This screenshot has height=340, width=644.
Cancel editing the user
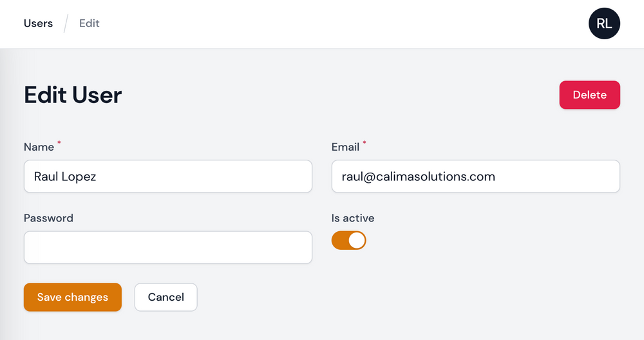pos(166,297)
